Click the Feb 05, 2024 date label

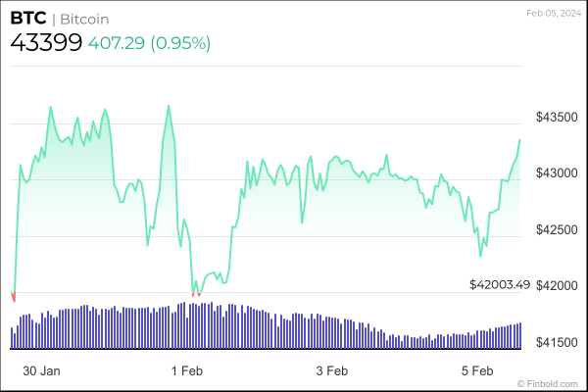551,13
